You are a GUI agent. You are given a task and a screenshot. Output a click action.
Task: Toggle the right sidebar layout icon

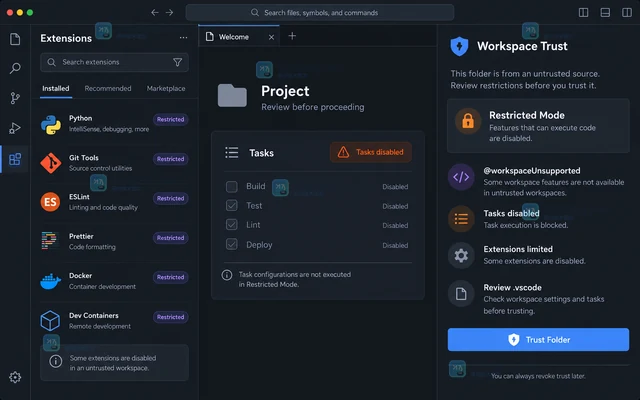pos(627,13)
